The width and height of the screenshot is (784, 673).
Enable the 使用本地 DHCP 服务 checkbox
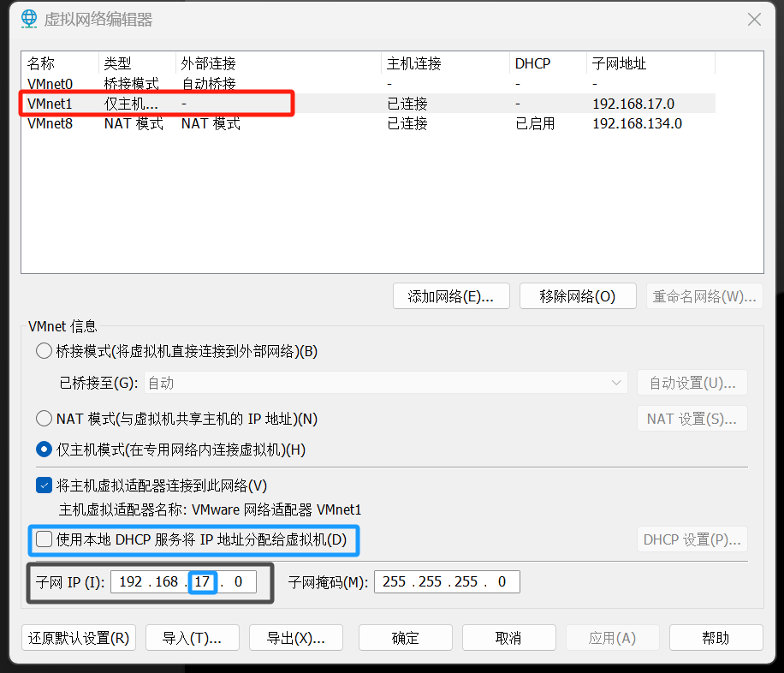point(44,539)
